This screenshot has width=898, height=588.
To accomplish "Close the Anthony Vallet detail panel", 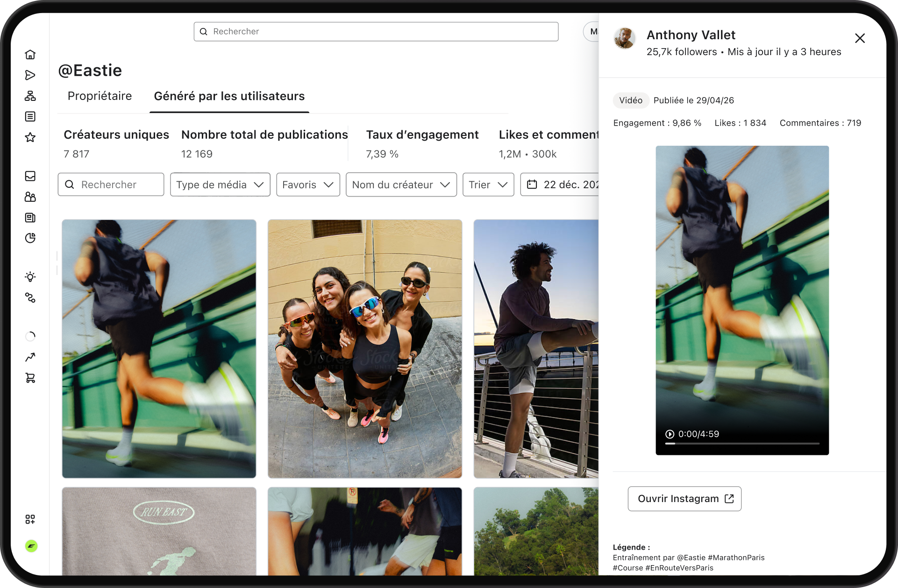I will (860, 38).
